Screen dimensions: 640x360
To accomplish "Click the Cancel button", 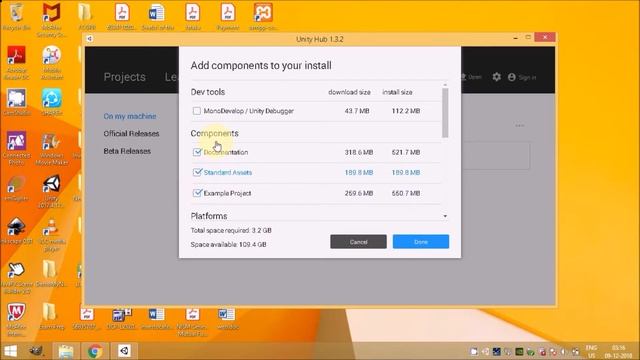I will 358,242.
